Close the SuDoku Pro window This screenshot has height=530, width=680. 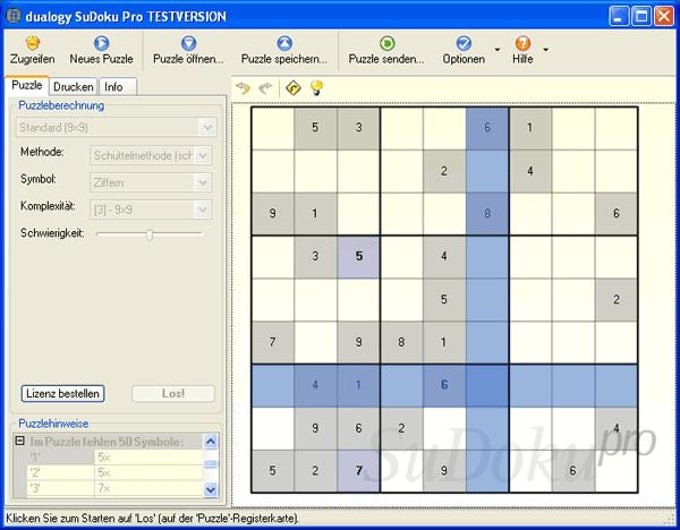[664, 16]
